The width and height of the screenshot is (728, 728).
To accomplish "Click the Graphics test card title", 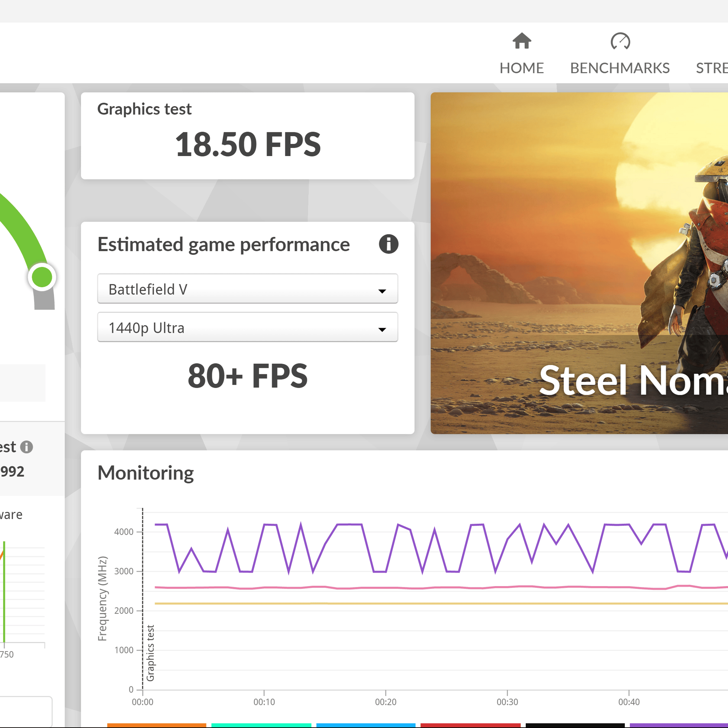I will point(144,109).
